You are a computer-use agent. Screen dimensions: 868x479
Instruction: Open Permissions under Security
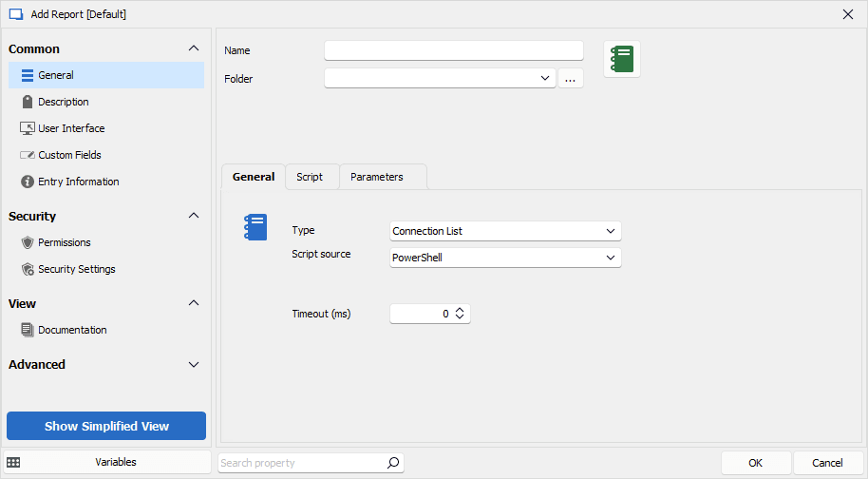coord(64,242)
